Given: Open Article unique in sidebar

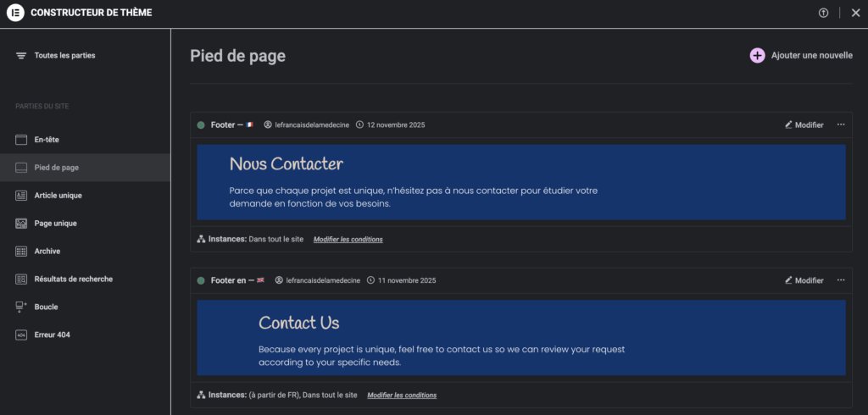Looking at the screenshot, I should point(58,196).
